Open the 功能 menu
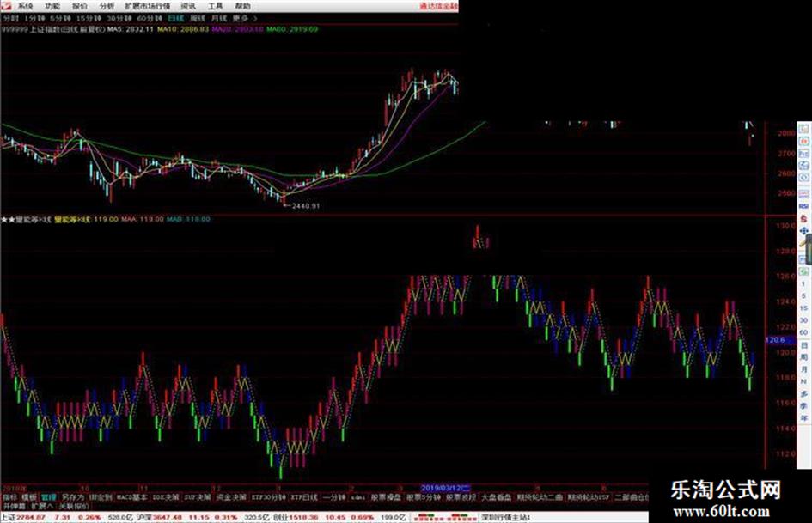Screen dimensions: 812x523 [52, 6]
